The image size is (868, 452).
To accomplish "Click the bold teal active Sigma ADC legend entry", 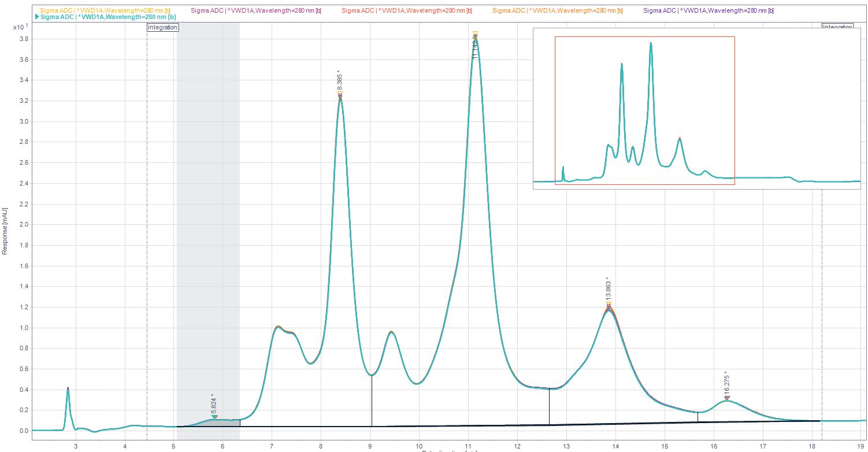I will click(x=107, y=17).
